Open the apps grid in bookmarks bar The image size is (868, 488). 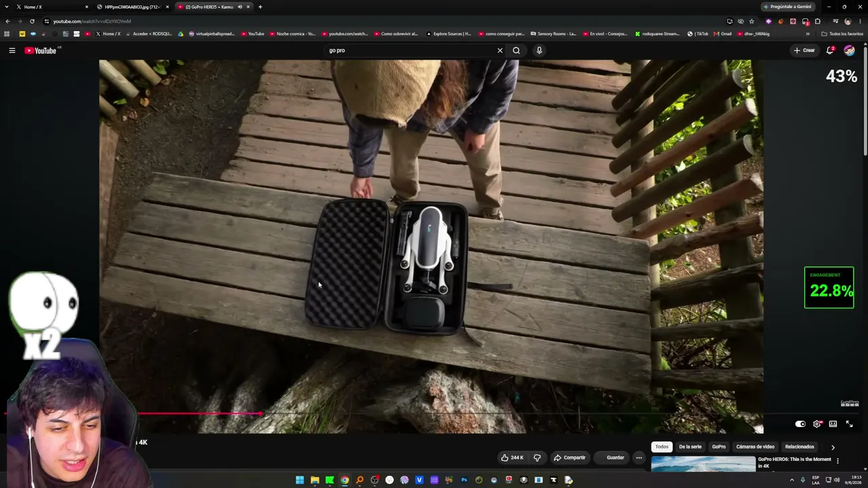point(7,34)
